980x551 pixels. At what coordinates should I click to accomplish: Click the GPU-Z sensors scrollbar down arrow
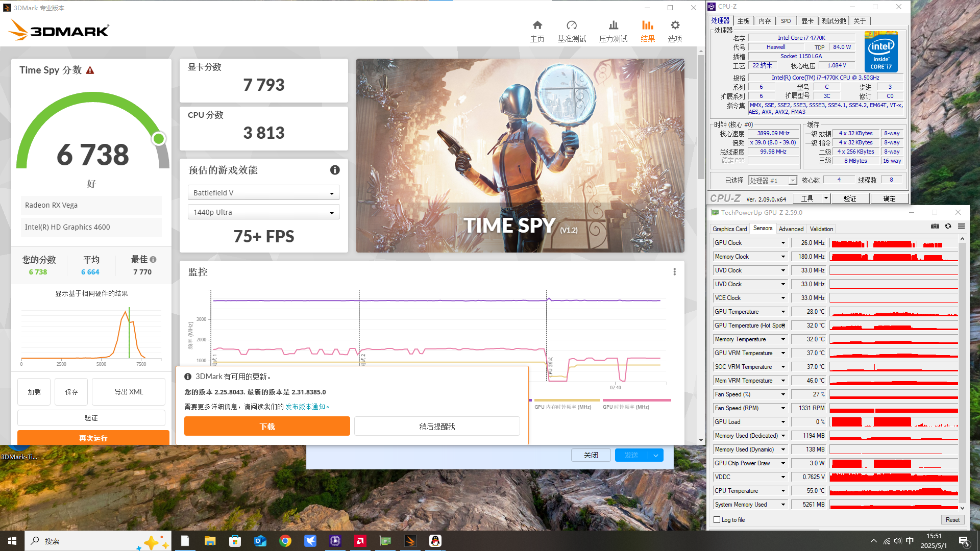(x=962, y=508)
